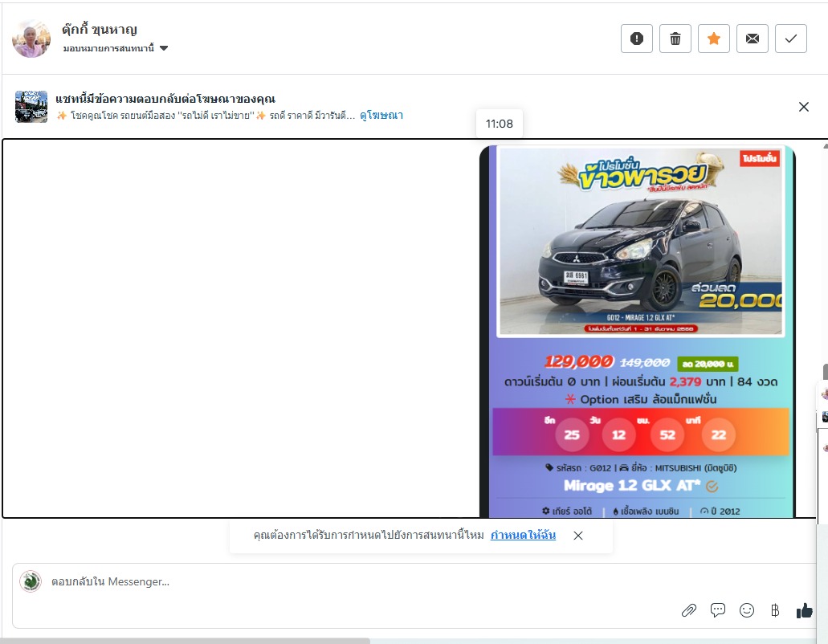The image size is (828, 644).
Task: Click the 11:08 message timestamp
Action: click(x=499, y=124)
